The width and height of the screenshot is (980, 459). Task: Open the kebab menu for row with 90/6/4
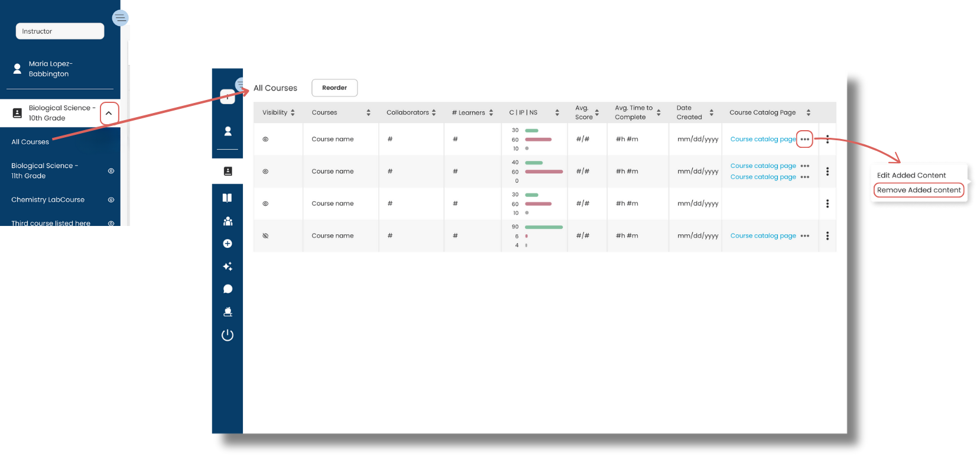[x=828, y=236]
